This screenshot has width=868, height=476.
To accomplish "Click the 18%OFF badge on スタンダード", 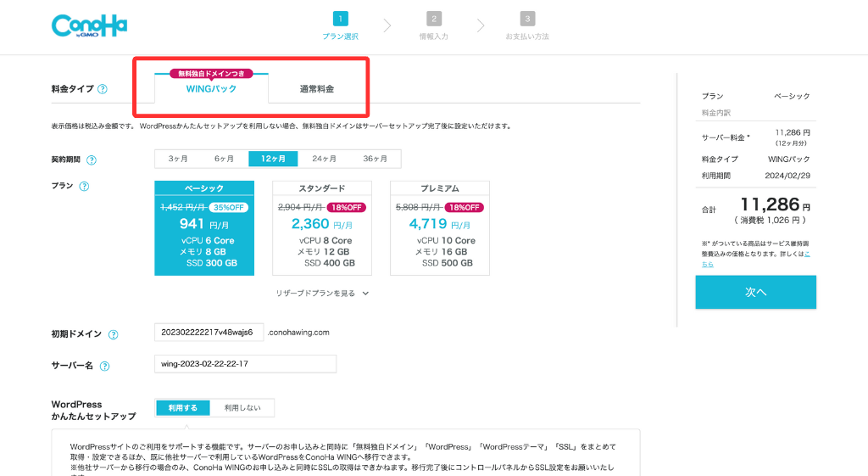I will click(x=347, y=207).
